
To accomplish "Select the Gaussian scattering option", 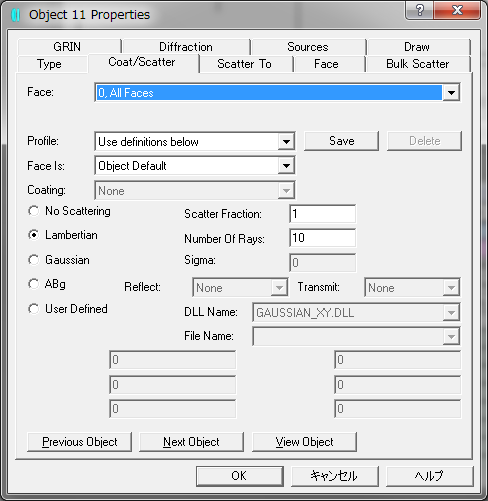I will coord(33,260).
